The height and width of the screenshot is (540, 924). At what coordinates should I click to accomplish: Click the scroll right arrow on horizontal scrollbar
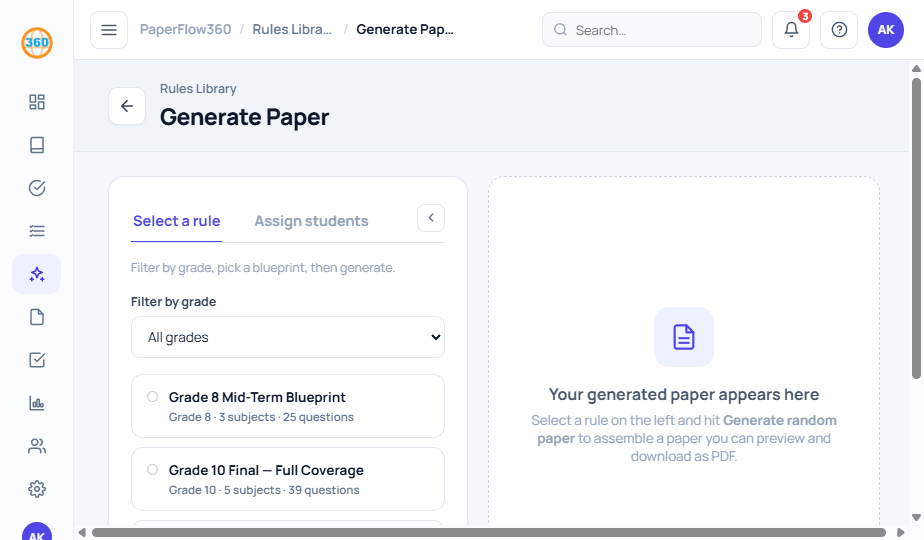tap(900, 533)
